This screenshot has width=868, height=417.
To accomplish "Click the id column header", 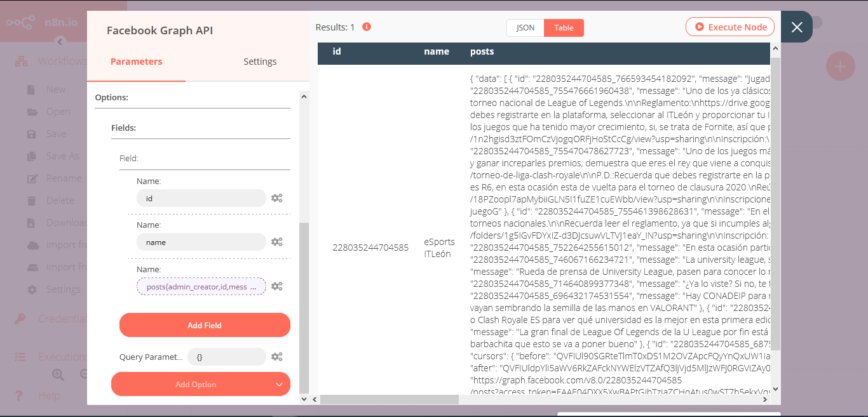I will (337, 51).
